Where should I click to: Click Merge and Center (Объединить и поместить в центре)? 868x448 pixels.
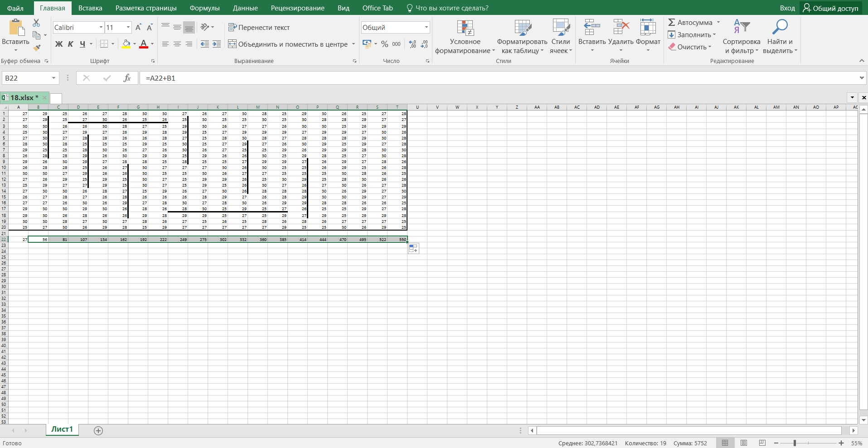(288, 44)
